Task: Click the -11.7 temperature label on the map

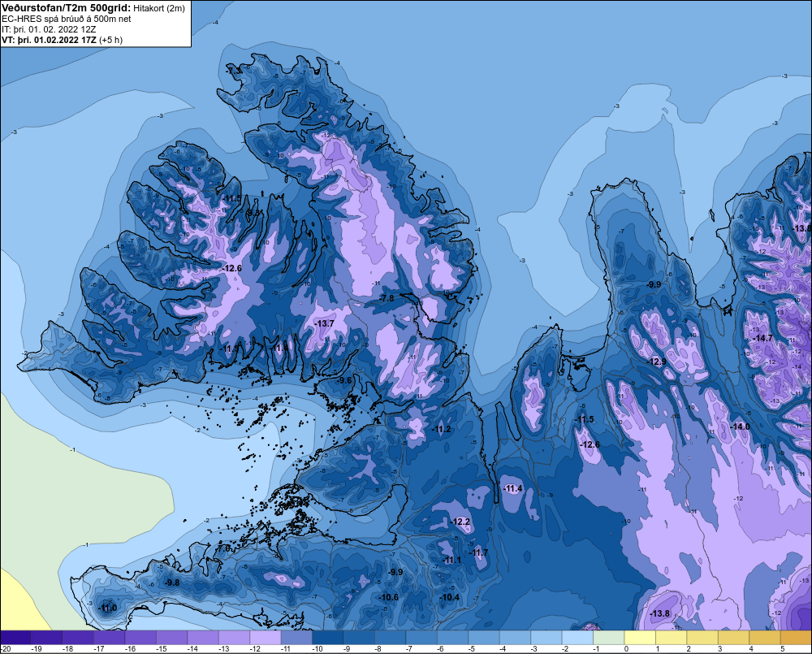Action: pos(478,553)
